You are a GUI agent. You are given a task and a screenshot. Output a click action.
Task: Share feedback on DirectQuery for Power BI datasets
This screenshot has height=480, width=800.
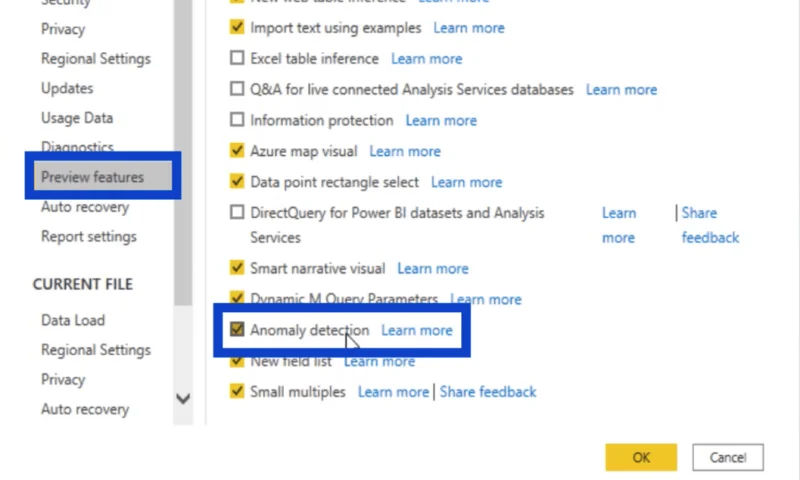click(x=710, y=225)
